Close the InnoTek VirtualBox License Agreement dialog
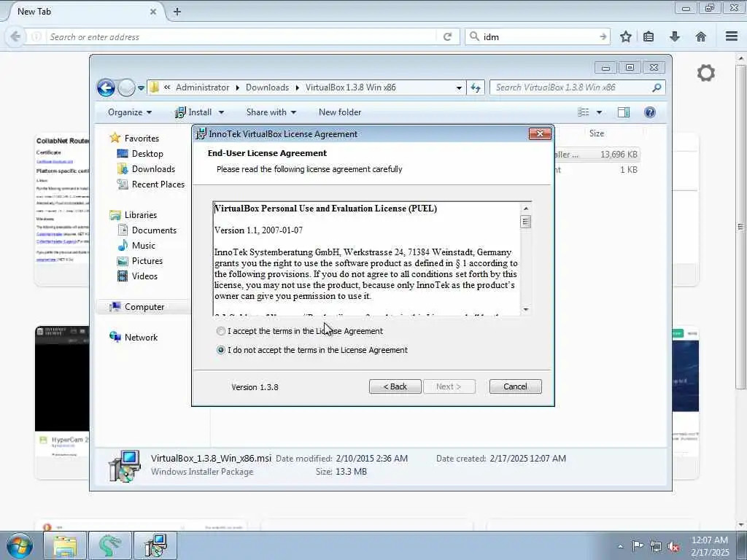This screenshot has height=560, width=747. [x=540, y=134]
